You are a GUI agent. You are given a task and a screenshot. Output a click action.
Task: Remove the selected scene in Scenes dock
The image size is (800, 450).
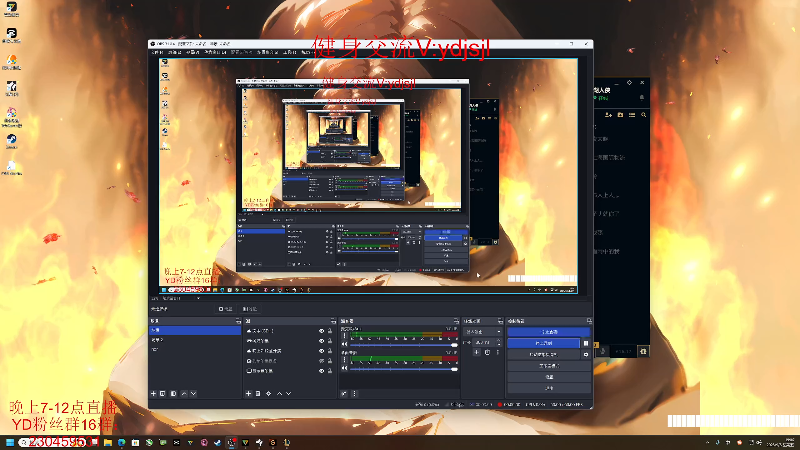(163, 393)
